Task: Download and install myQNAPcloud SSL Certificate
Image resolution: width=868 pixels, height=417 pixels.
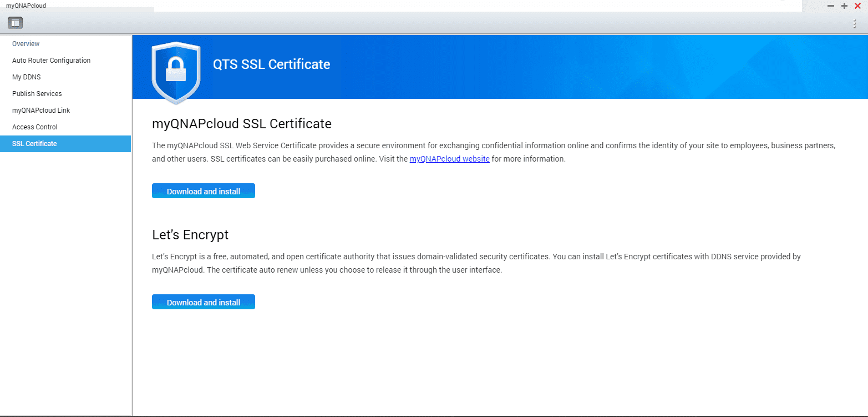Action: [204, 191]
